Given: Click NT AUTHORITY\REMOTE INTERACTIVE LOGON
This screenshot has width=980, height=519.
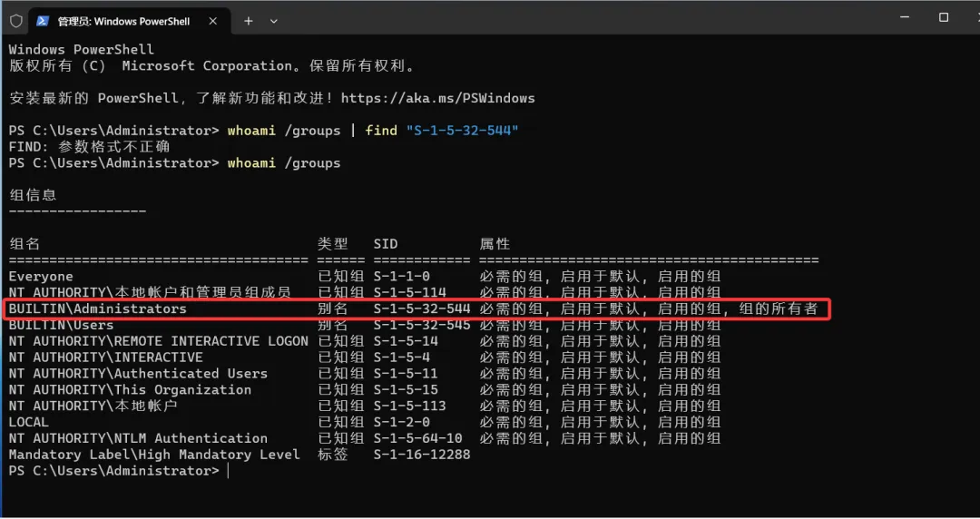Looking at the screenshot, I should (159, 341).
